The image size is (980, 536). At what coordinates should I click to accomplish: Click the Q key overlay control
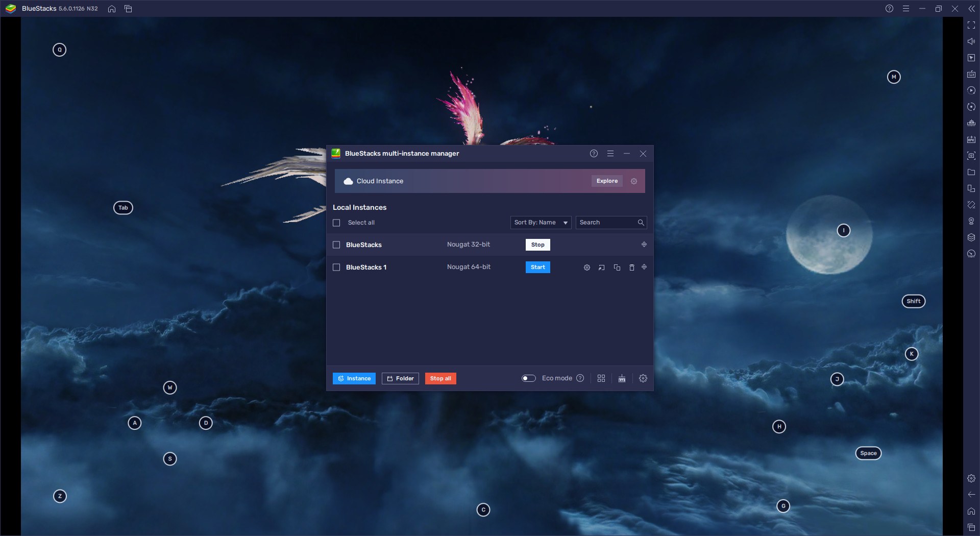60,50
